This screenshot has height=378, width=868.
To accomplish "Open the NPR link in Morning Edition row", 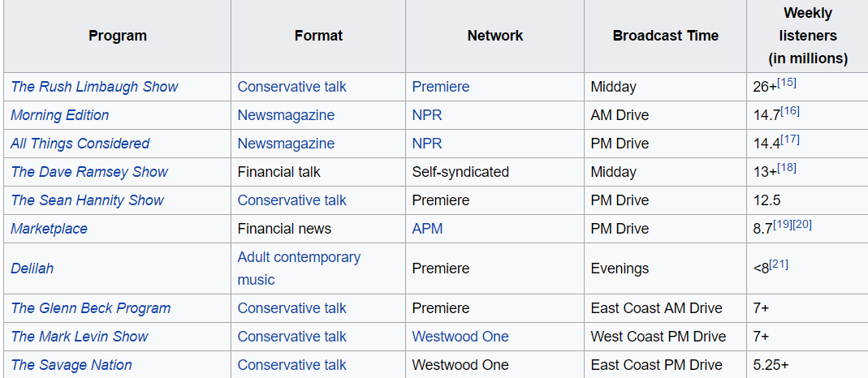I will pyautogui.click(x=427, y=115).
